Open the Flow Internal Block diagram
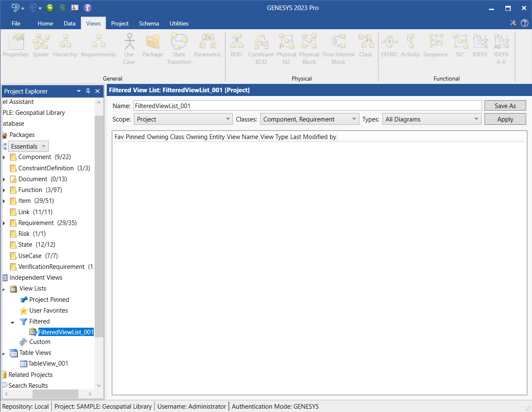The width and height of the screenshot is (532, 412). tap(339, 49)
